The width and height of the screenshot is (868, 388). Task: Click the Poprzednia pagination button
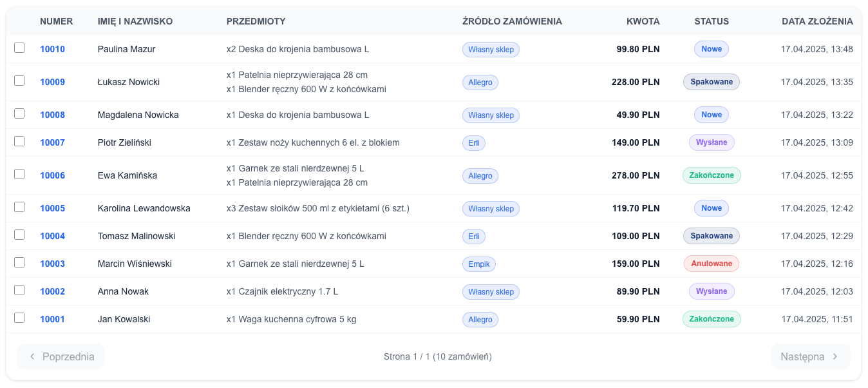[61, 356]
